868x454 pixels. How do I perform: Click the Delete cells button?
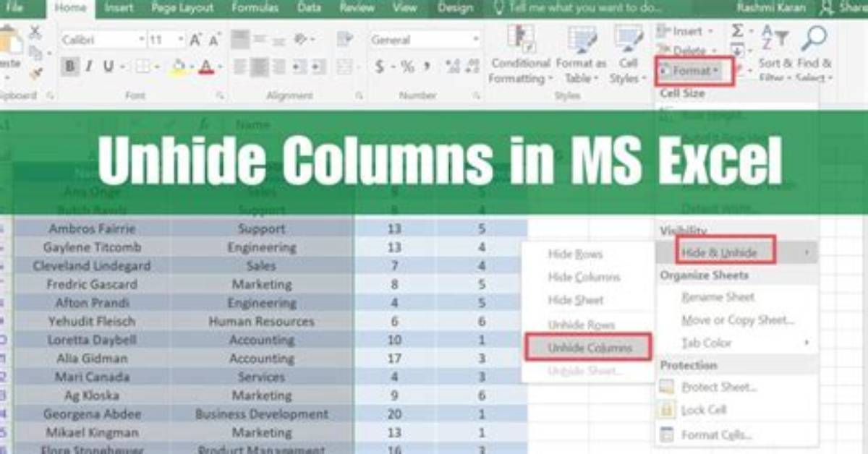(x=686, y=51)
